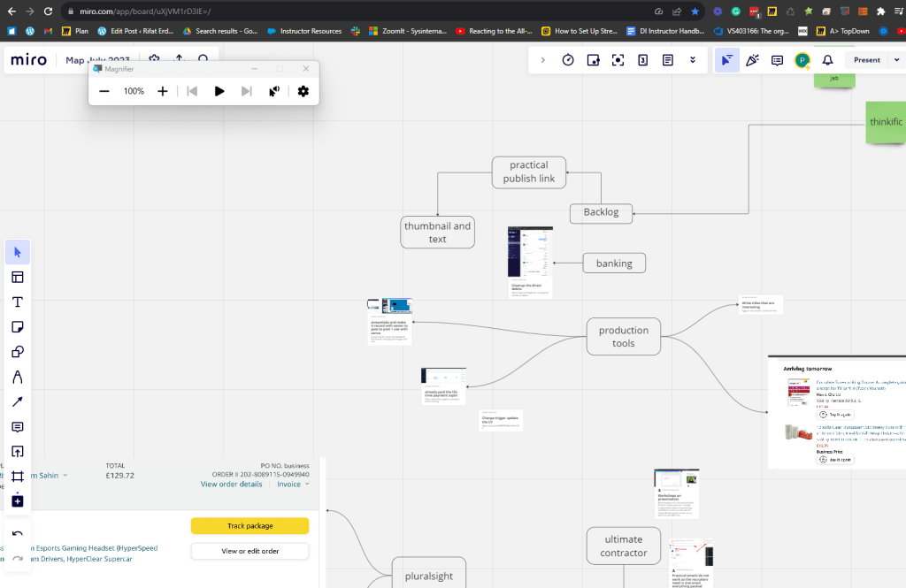
Task: Select the Shapes tool
Action: click(18, 352)
